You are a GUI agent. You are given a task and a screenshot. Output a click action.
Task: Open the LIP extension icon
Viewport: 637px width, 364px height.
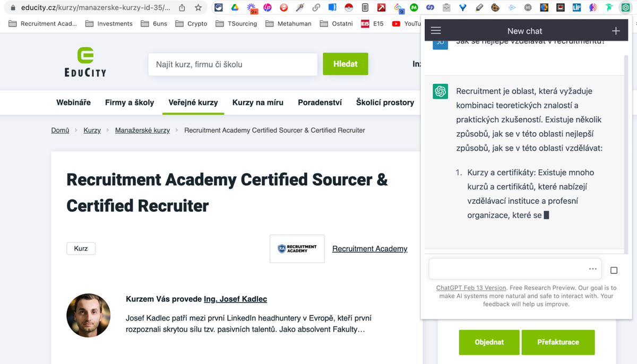click(x=576, y=8)
